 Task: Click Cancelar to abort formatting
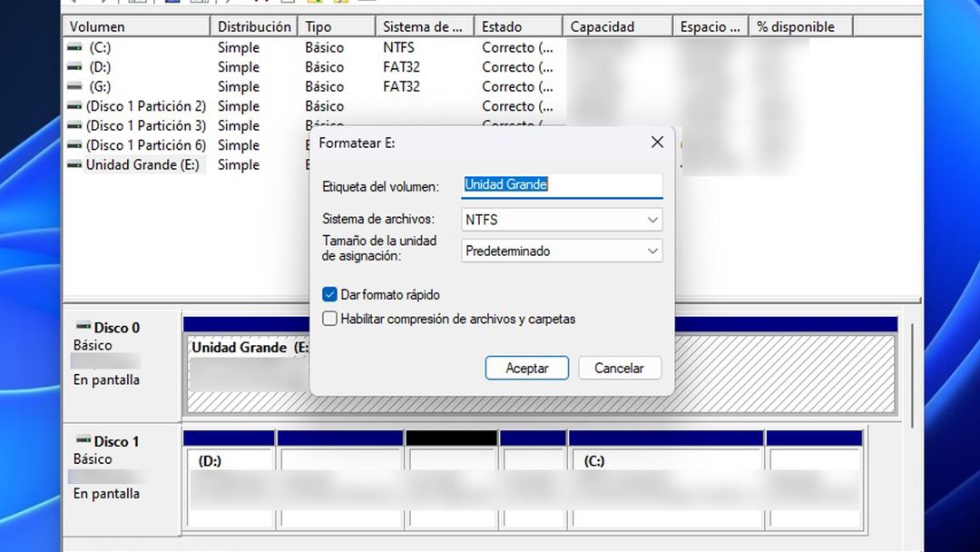620,368
